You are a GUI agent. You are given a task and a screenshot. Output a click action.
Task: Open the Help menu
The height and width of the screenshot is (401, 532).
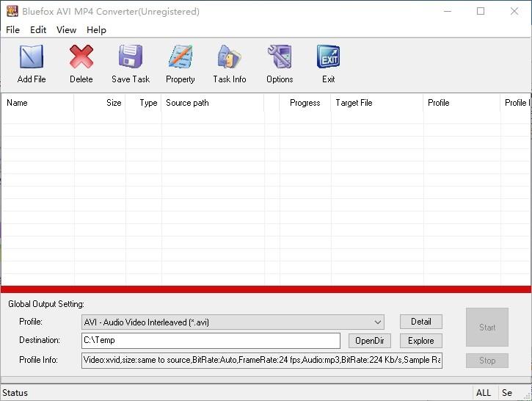pyautogui.click(x=96, y=30)
